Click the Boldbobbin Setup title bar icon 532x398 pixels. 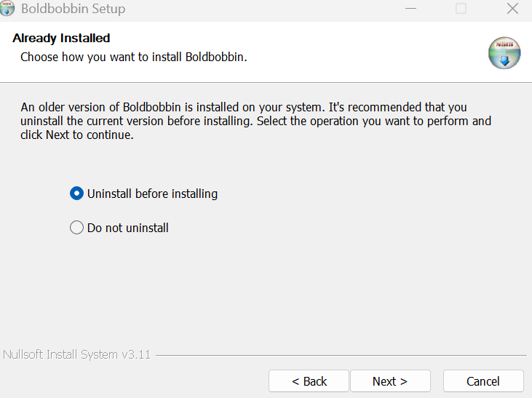(x=7, y=8)
